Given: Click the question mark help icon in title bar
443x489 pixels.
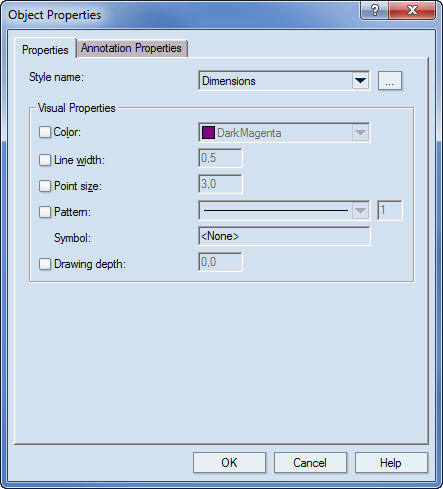Looking at the screenshot, I should coord(375,10).
